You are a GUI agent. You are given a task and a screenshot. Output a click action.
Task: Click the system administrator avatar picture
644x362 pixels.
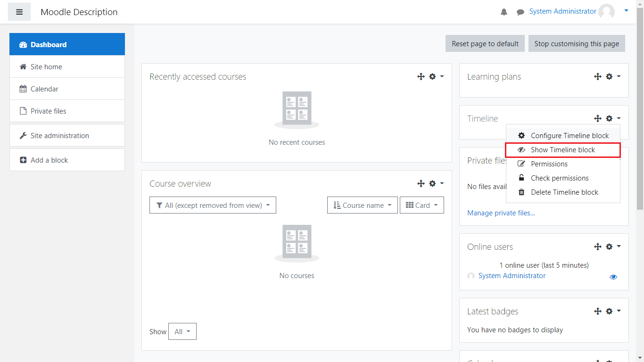point(606,12)
